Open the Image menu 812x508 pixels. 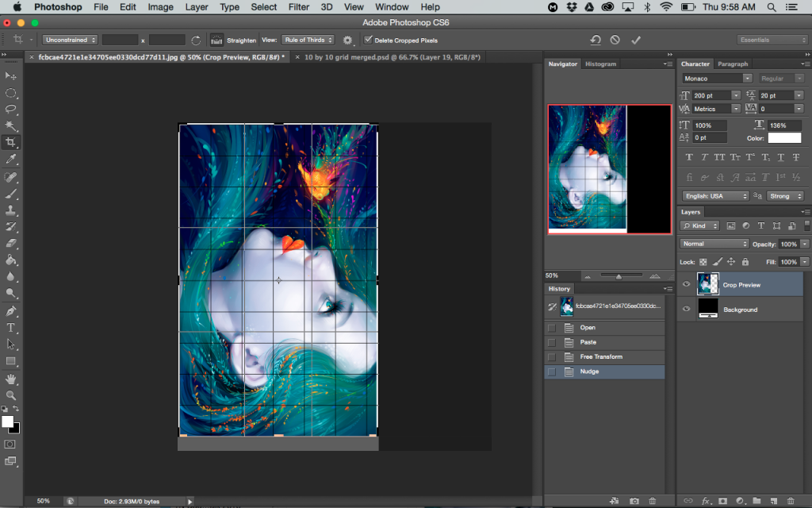coord(160,6)
